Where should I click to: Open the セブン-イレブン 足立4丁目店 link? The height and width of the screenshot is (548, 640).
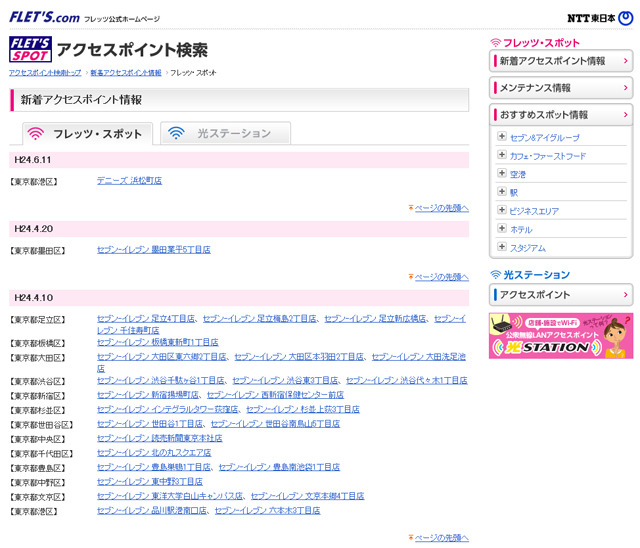pos(146,319)
